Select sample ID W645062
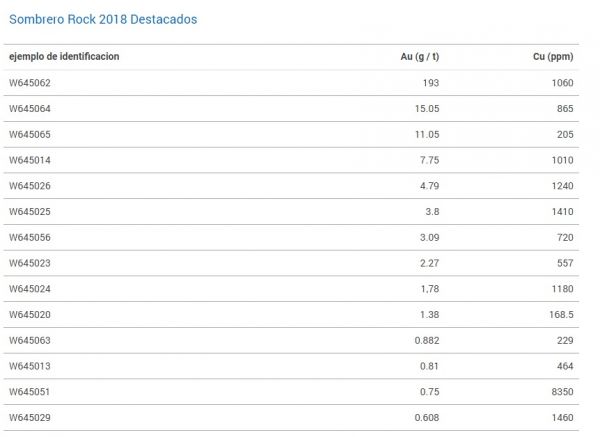This screenshot has height=437, width=600. coord(30,83)
